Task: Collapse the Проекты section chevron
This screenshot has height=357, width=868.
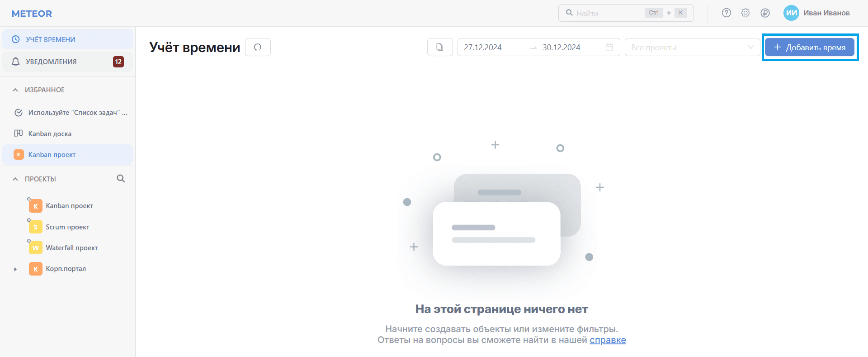Action: coord(15,179)
